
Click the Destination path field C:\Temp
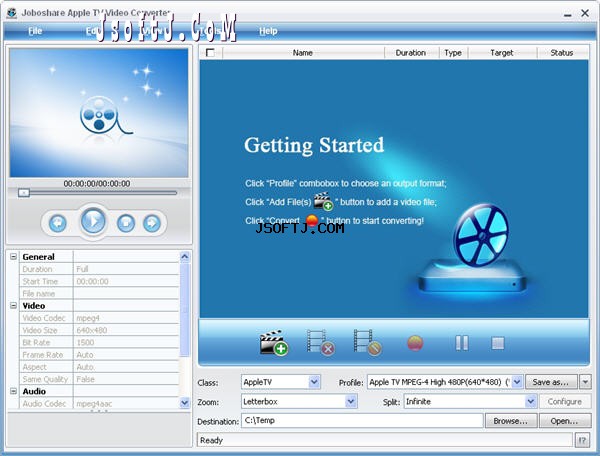(x=362, y=420)
